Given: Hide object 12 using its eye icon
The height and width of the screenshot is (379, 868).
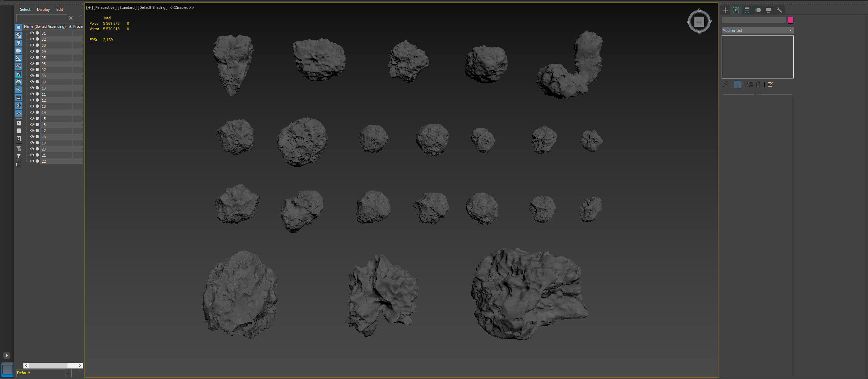Looking at the screenshot, I should [32, 100].
